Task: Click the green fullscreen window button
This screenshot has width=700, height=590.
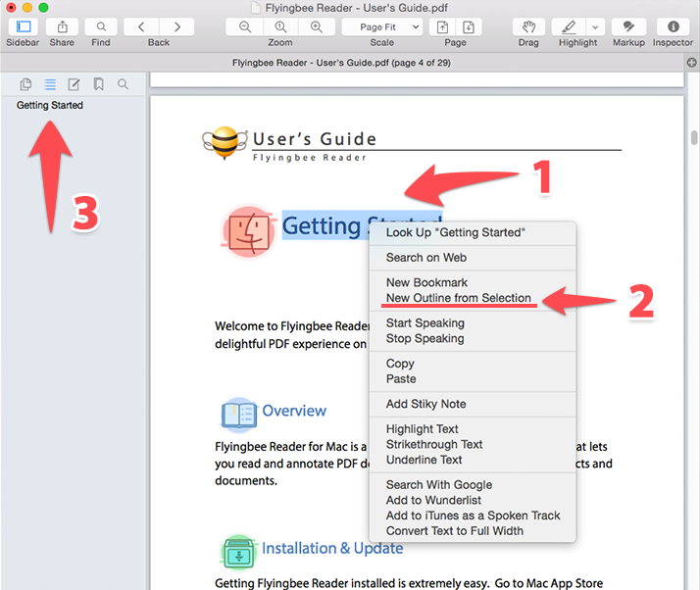Action: [43, 8]
